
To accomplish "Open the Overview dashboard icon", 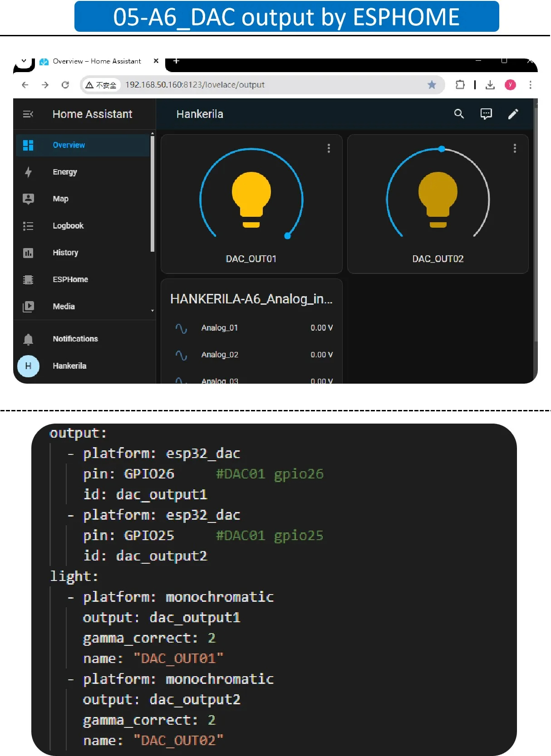I will pos(28,145).
